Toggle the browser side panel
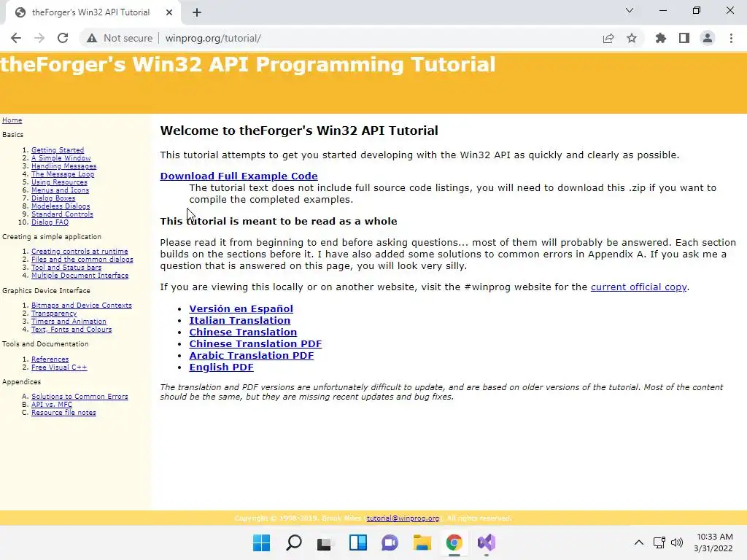This screenshot has height=560, width=747. (684, 38)
